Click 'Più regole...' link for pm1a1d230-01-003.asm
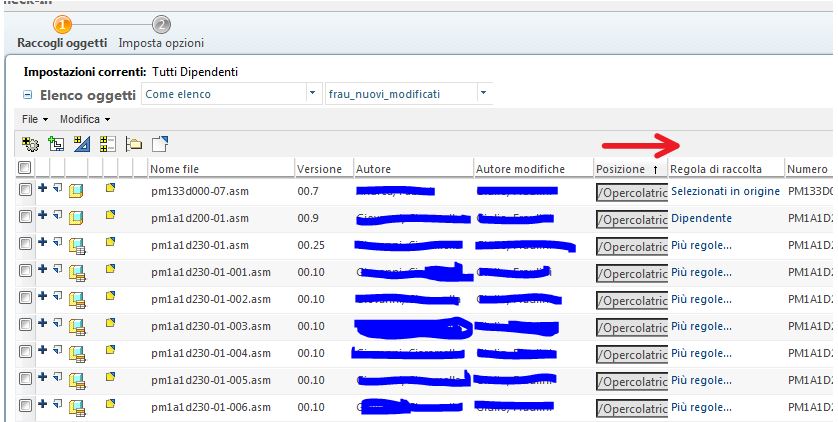Viewport: 838px width, 422px height. [702, 326]
